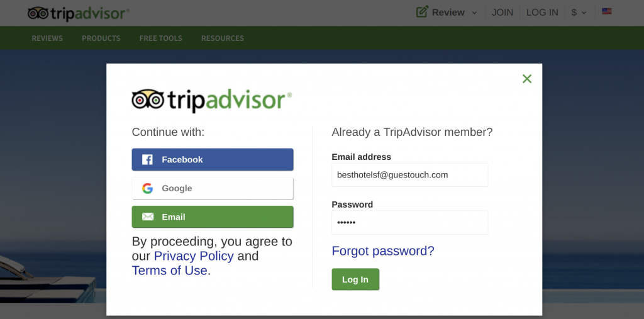Open the FREE TOOLS menu
Screen dimensions: 644x319
click(x=160, y=38)
